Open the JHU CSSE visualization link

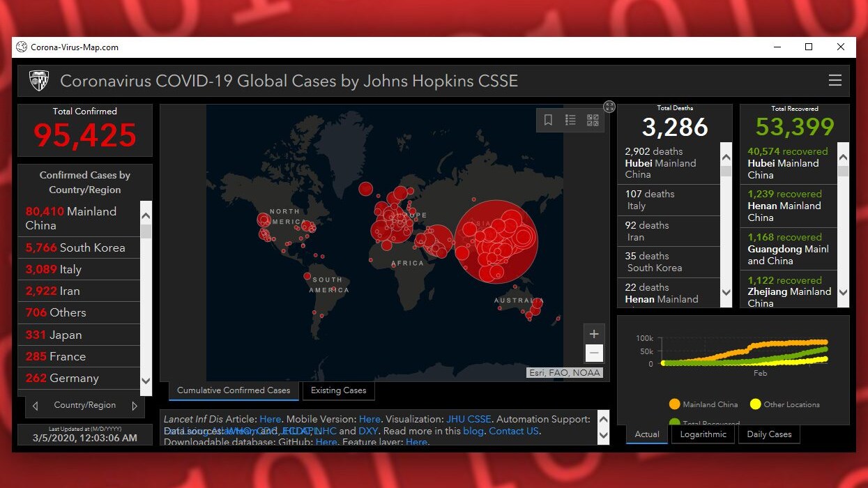[469, 419]
